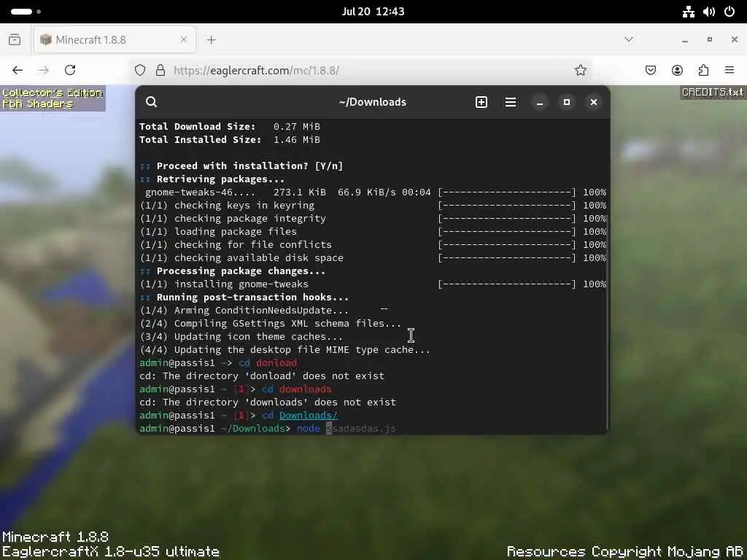Reload the Eaglercraft page
747x560 pixels.
click(70, 70)
